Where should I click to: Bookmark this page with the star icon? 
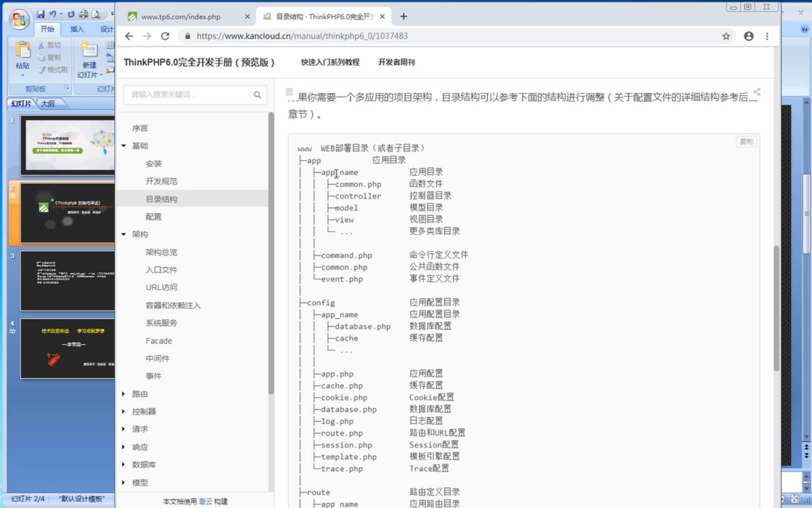[726, 36]
